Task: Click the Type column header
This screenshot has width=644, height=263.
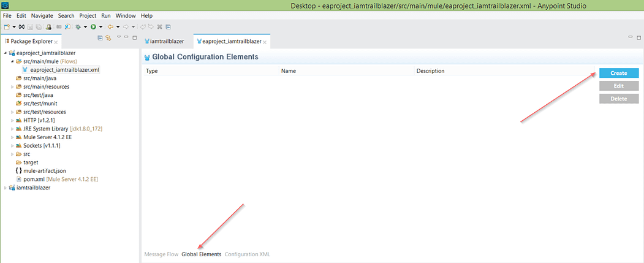Action: click(211, 71)
